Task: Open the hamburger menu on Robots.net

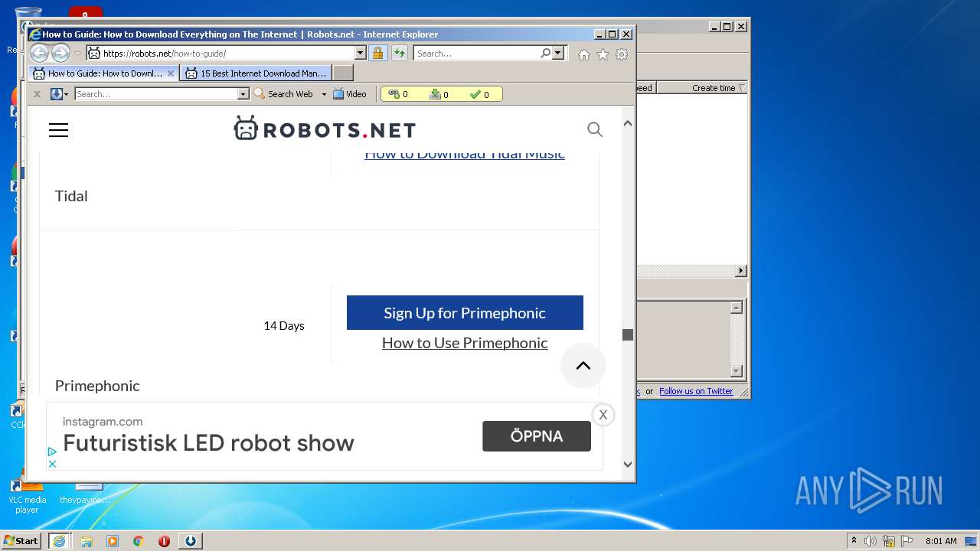Action: (58, 130)
